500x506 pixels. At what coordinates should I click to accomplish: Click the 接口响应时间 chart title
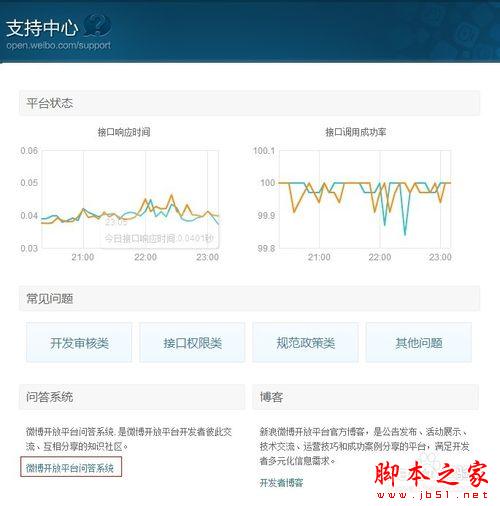[x=124, y=132]
